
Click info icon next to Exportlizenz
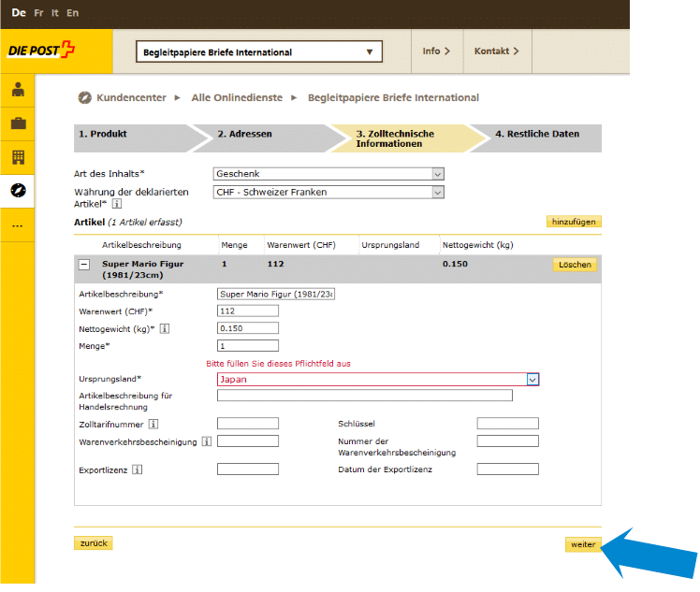coord(137,469)
